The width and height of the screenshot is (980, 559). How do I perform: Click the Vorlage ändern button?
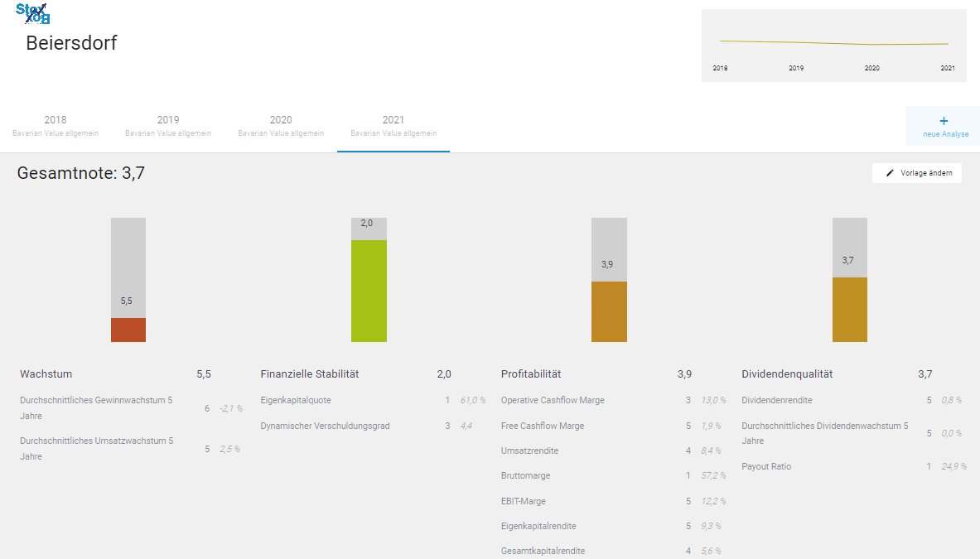click(x=917, y=173)
